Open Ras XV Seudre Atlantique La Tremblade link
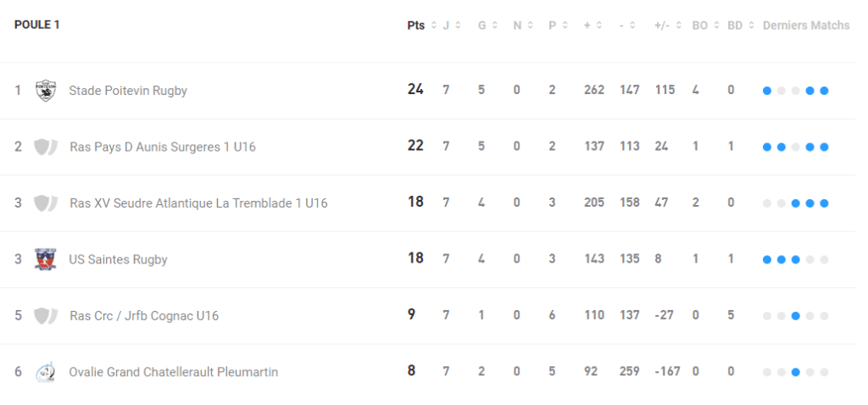868x405 pixels. coord(198,203)
